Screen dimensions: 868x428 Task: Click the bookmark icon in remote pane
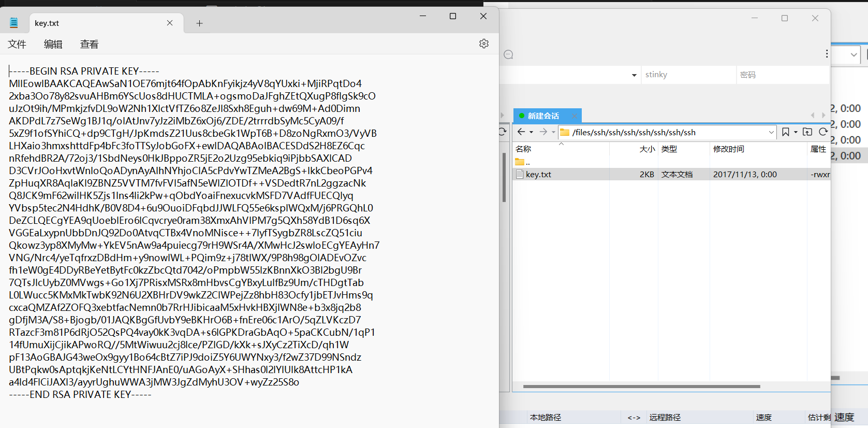click(x=786, y=132)
